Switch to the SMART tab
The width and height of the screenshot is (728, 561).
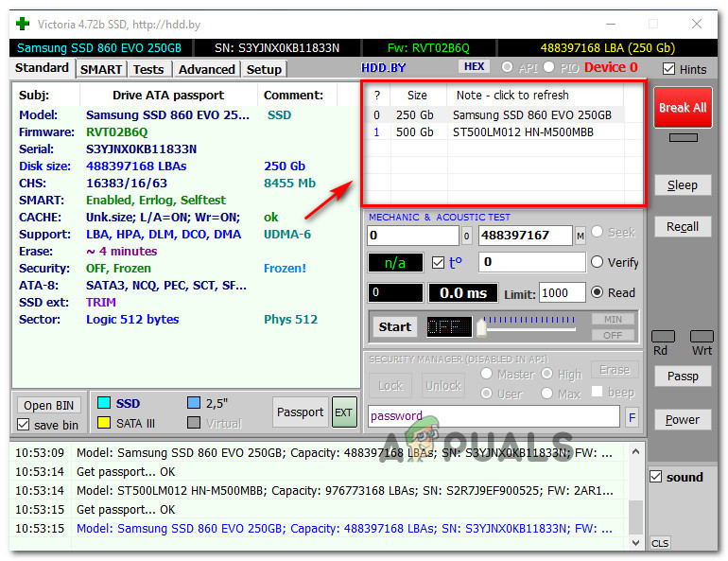pyautogui.click(x=101, y=70)
